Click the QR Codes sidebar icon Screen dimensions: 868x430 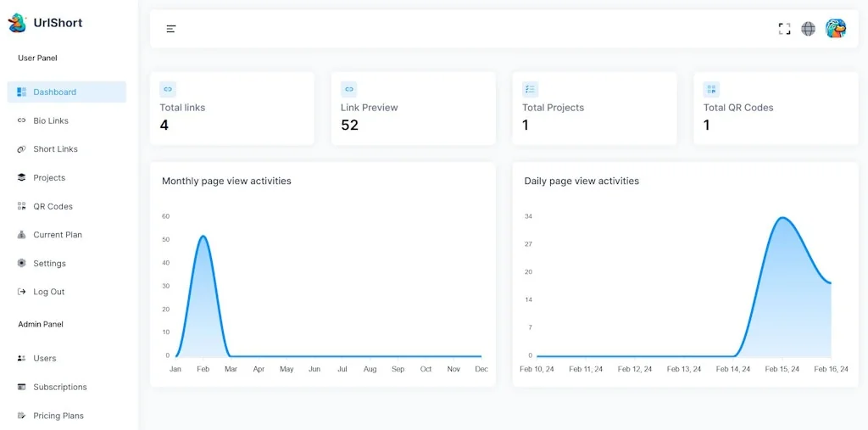[x=22, y=206]
